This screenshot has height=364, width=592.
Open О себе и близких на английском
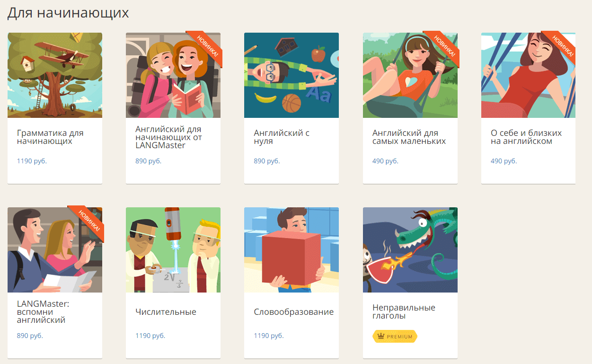pos(526,137)
